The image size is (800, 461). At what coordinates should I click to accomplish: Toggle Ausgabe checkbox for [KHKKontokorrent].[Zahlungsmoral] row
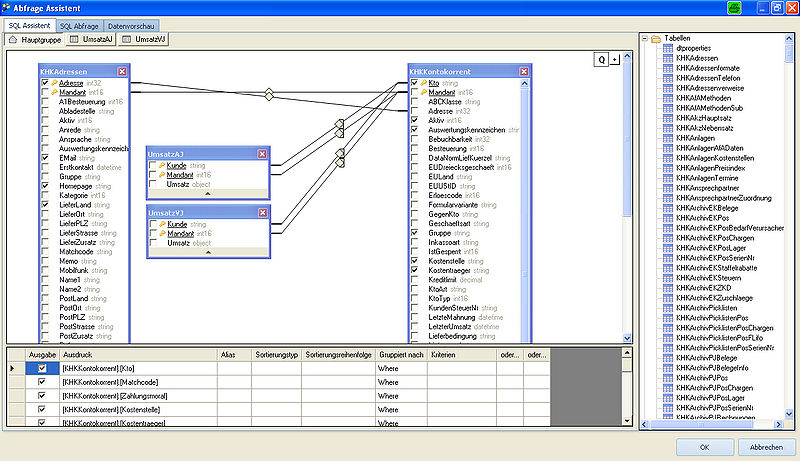tap(42, 395)
